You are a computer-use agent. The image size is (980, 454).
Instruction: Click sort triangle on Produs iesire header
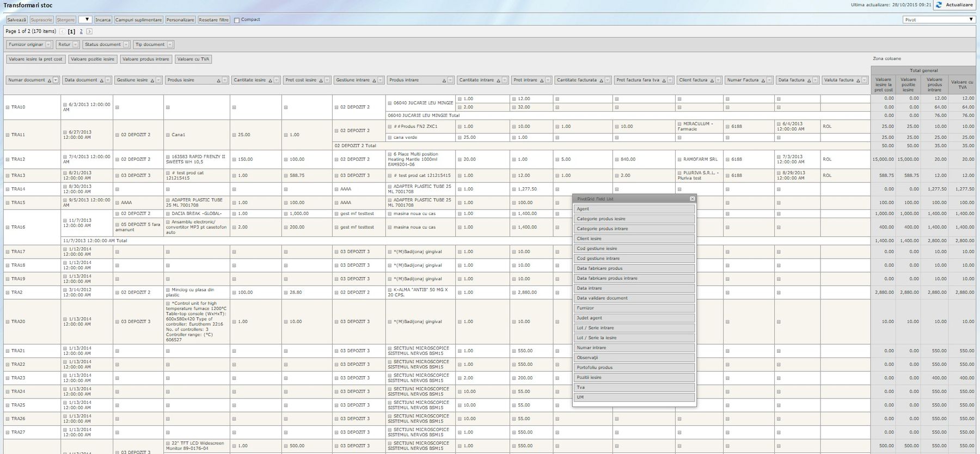click(219, 81)
